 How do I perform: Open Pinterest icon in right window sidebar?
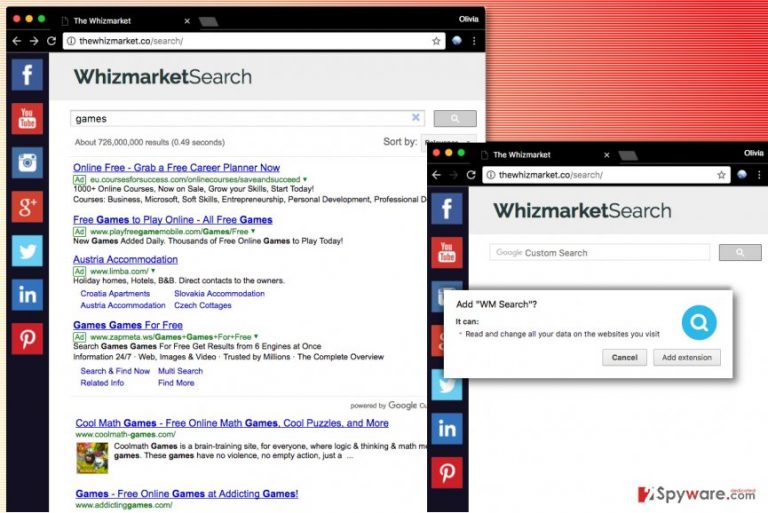click(447, 473)
